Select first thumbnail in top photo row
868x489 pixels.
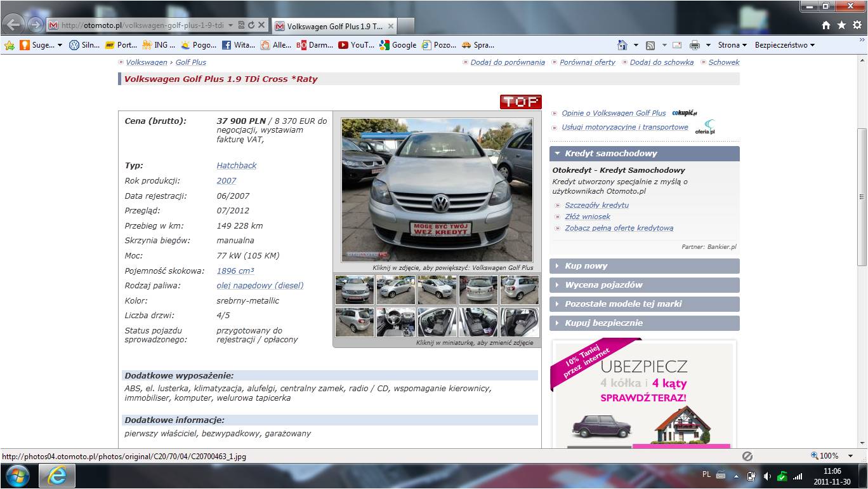(354, 290)
